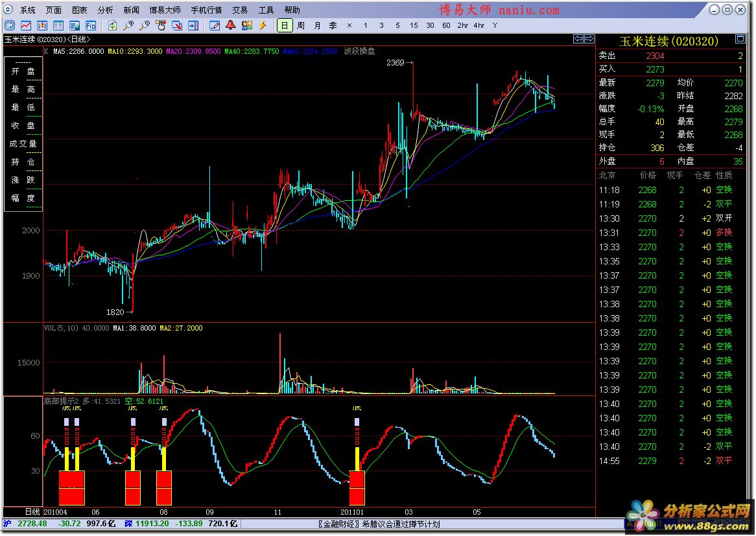
Task: Open the red alarm bell icon
Action: point(230,25)
